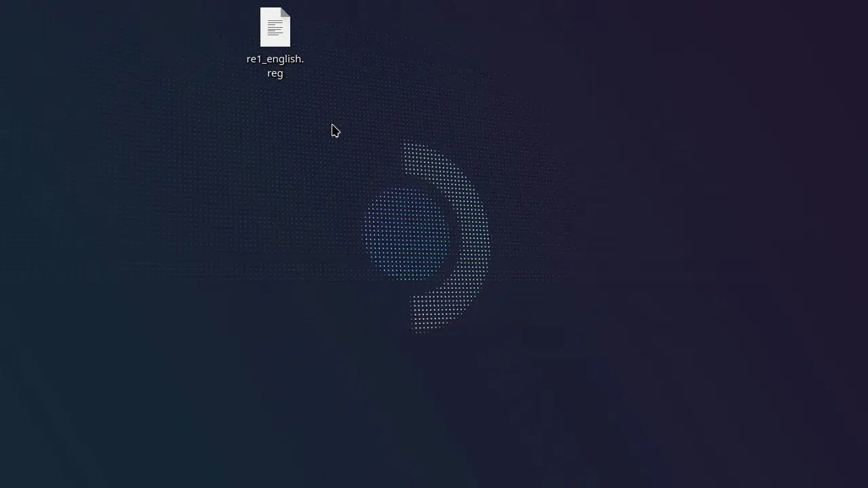The width and height of the screenshot is (868, 488).
Task: Click the "reg" extension text under the icon
Action: (x=275, y=73)
